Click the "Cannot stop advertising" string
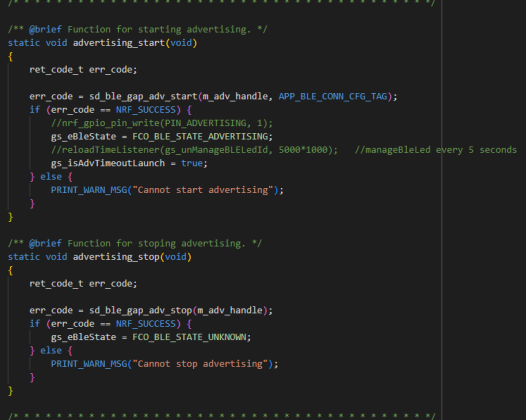This screenshot has width=526, height=420. tap(200, 364)
